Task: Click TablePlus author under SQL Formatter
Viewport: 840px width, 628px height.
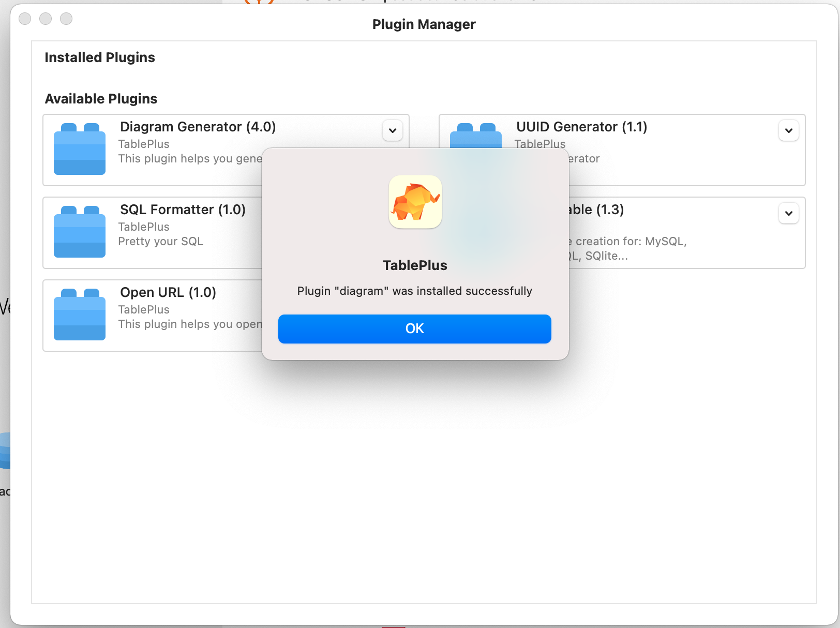Action: tap(144, 227)
